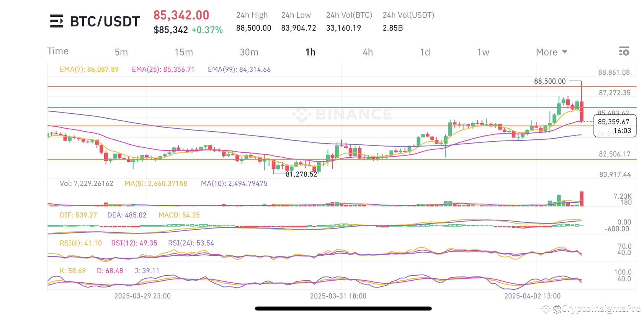Click the 88,861.08 price axis label
Screen dimensions: 644x317
(614, 72)
